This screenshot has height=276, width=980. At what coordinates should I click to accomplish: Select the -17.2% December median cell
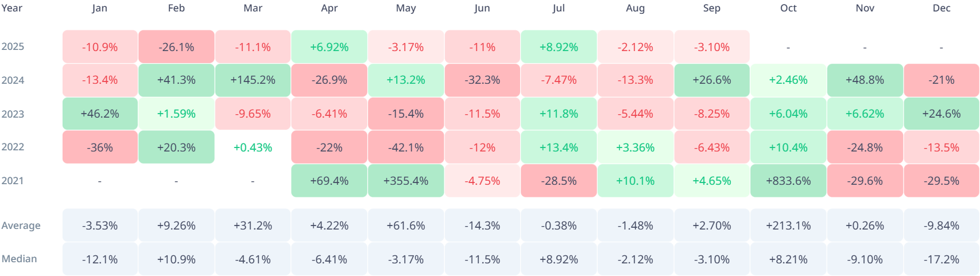pyautogui.click(x=942, y=259)
